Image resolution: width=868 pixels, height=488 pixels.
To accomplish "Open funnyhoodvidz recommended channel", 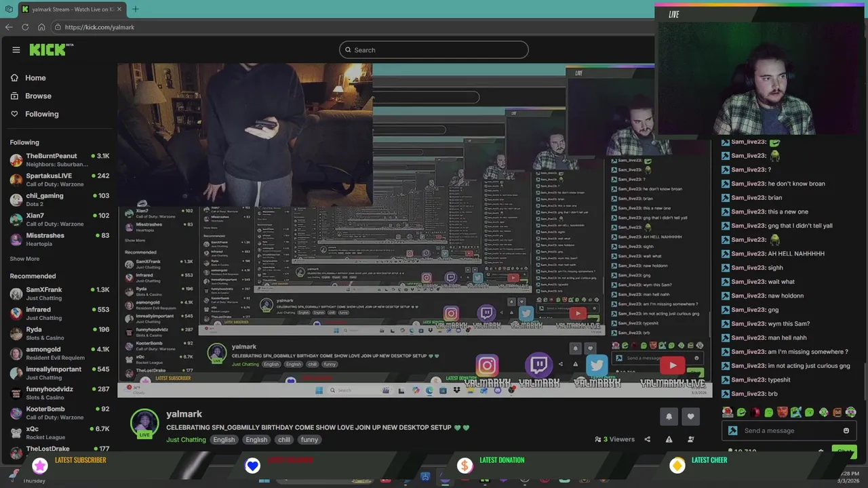I will click(59, 393).
